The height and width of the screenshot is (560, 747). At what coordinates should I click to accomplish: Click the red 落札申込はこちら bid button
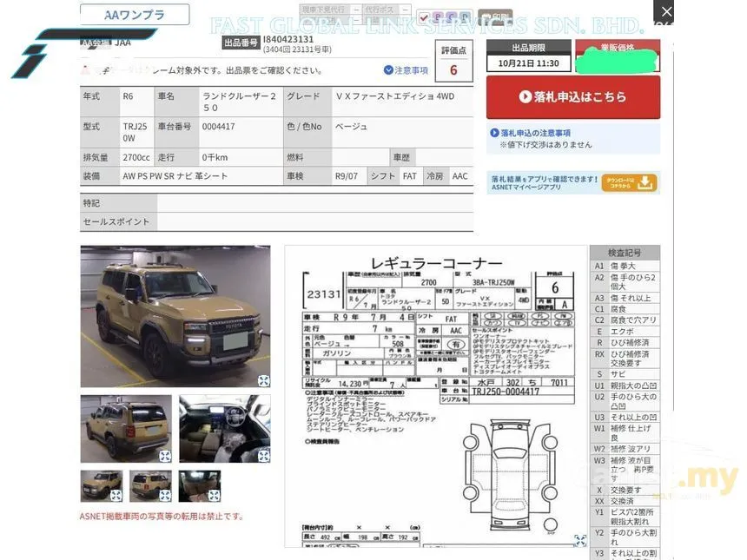(573, 97)
